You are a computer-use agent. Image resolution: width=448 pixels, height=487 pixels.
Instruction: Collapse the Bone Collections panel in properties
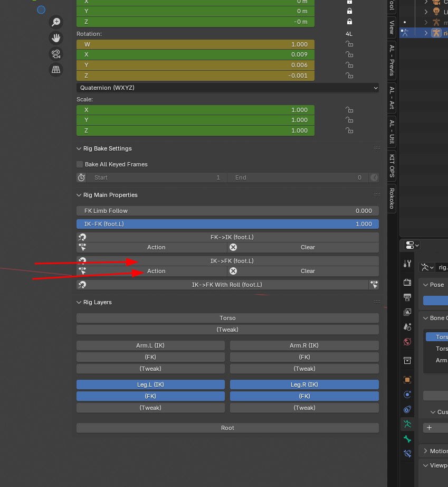click(x=426, y=318)
